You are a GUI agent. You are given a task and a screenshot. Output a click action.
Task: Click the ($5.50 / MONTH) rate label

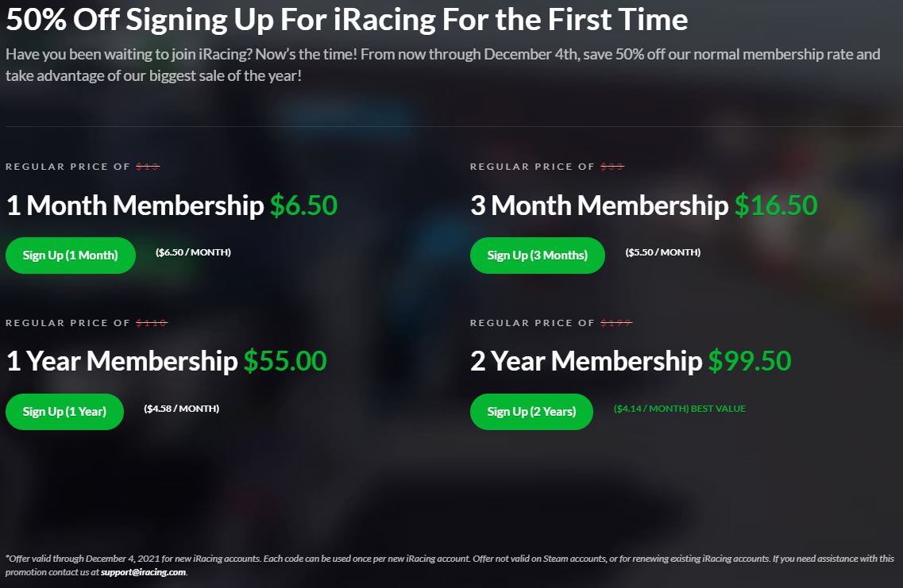pos(662,252)
